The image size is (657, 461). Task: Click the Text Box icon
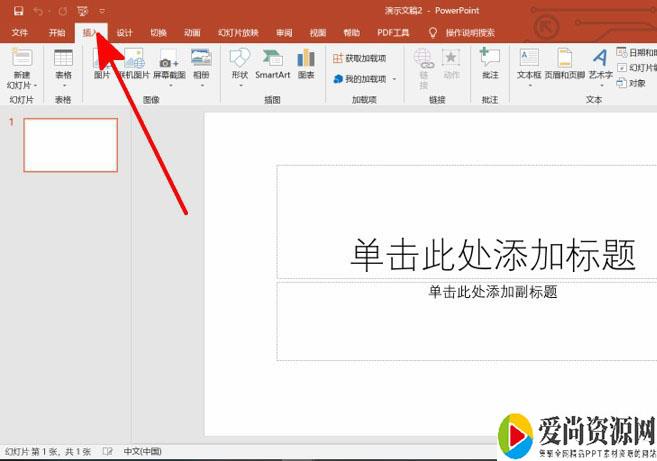click(529, 58)
